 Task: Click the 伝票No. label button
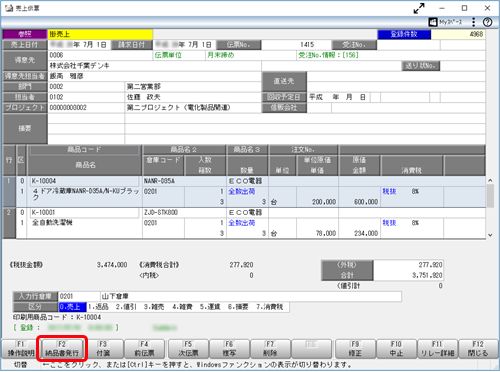tap(239, 45)
